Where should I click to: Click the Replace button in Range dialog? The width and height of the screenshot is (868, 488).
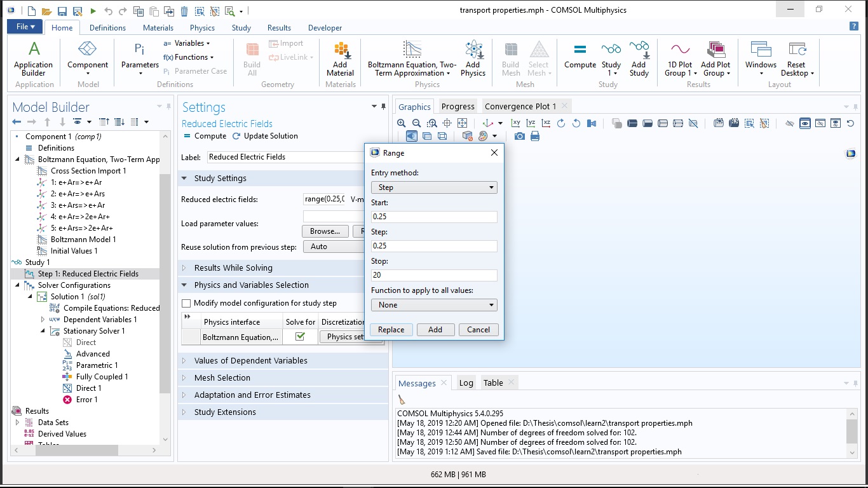391,330
